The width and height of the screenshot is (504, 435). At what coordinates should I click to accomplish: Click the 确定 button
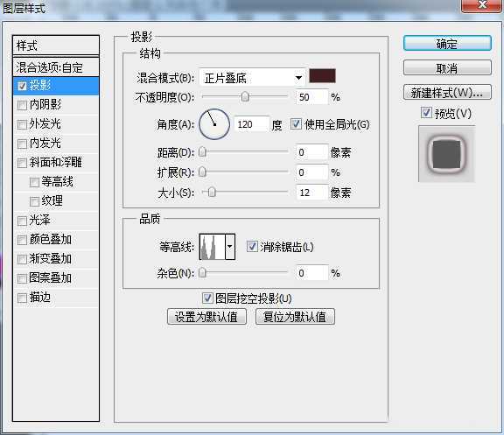coord(447,44)
